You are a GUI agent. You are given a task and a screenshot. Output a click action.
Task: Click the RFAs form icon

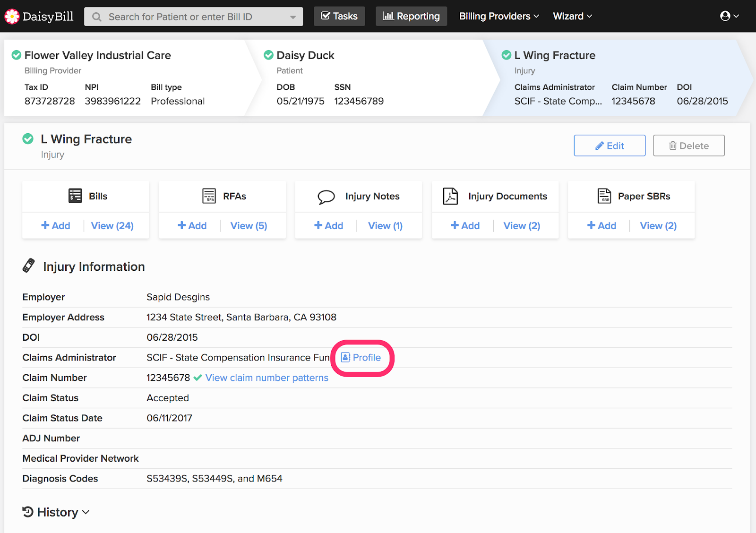209,196
